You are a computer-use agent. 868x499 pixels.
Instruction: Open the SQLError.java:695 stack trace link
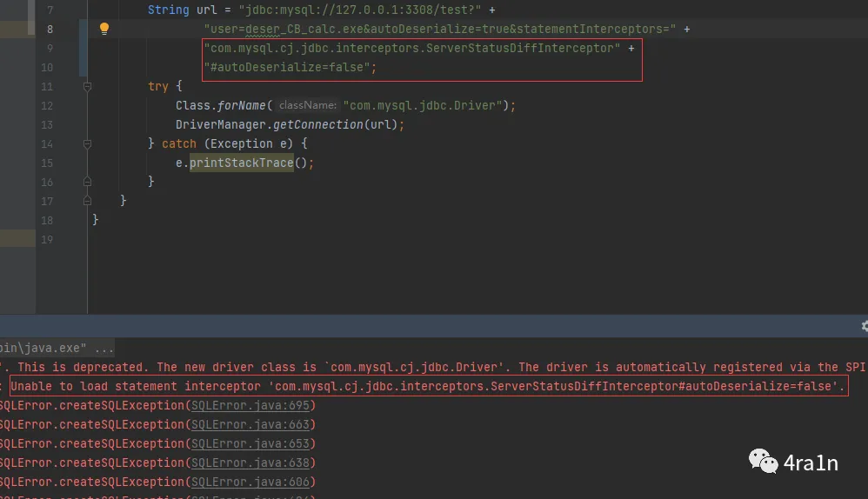pos(252,406)
